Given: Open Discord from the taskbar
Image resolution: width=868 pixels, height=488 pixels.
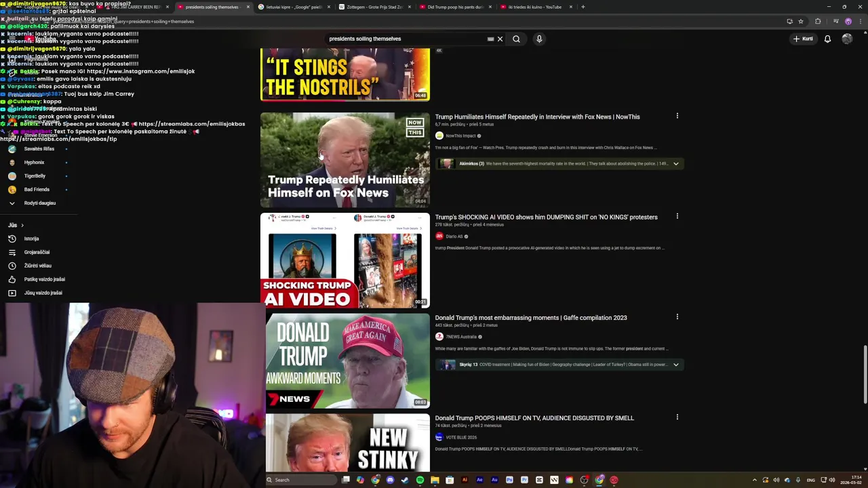Looking at the screenshot, I should pos(390,480).
